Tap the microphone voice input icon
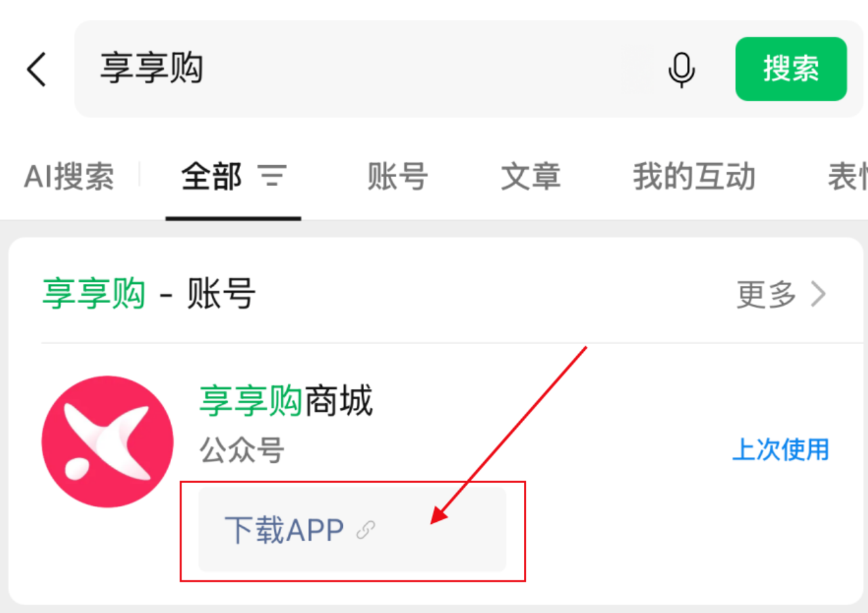868x613 pixels. click(x=681, y=69)
